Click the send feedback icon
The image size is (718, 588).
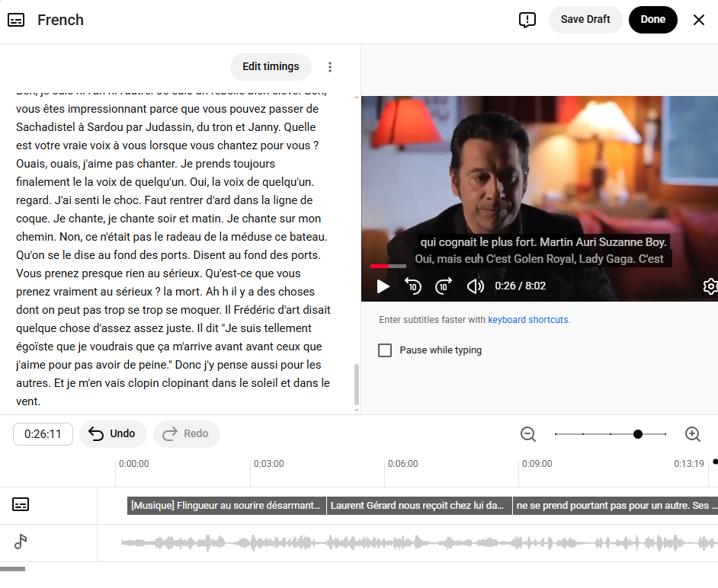(x=527, y=20)
